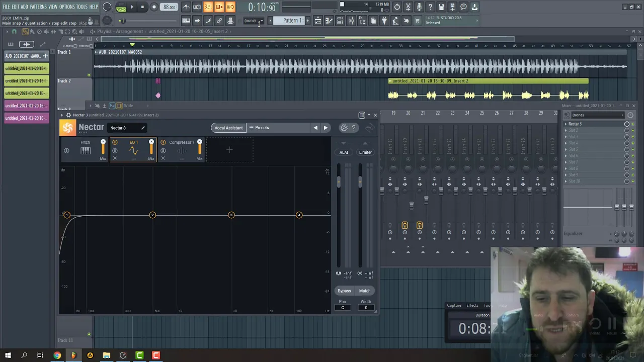Select EQ node 3

[231, 215]
